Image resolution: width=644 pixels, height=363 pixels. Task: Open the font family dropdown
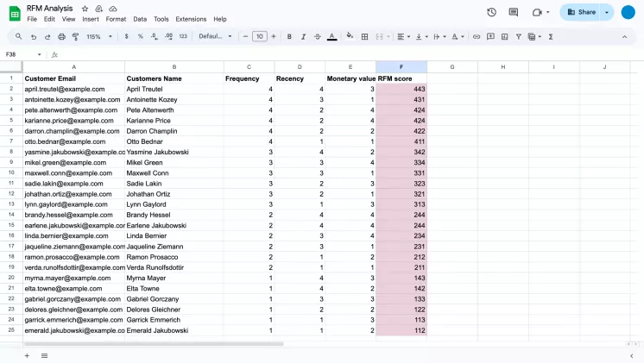click(x=215, y=37)
